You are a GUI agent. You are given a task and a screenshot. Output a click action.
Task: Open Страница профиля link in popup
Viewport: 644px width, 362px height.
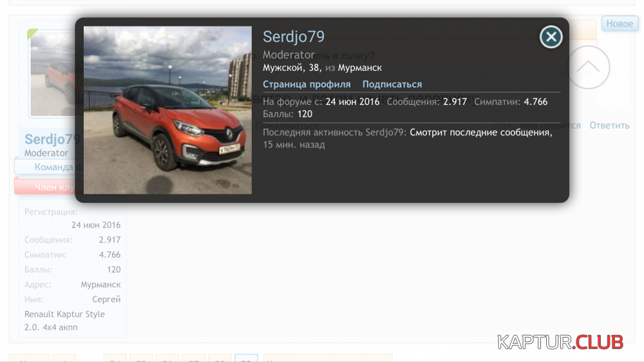(307, 84)
